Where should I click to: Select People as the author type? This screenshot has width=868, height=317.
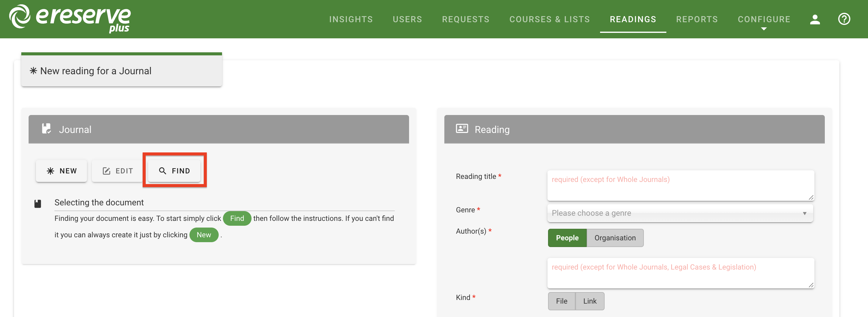567,238
